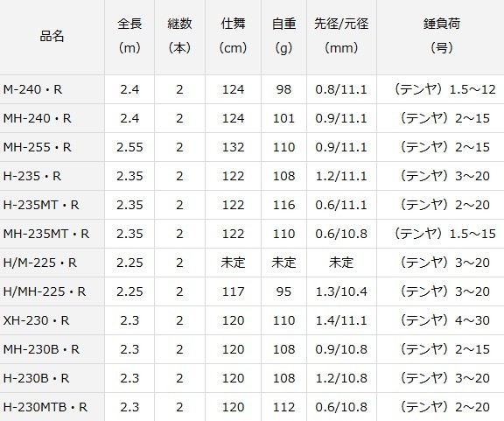Click the 品名 column header

point(52,37)
